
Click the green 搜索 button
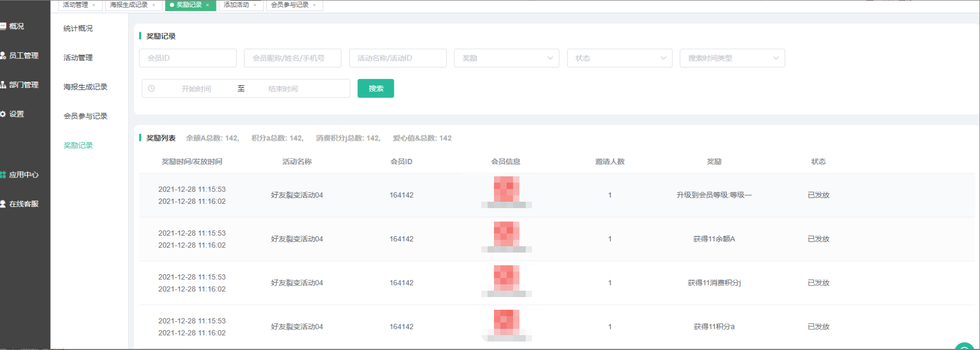click(x=375, y=88)
